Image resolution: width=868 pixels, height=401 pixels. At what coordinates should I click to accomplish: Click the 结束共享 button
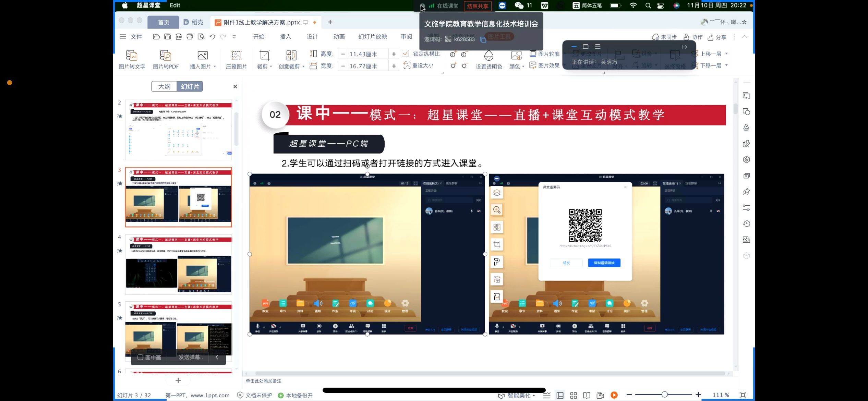(x=478, y=6)
